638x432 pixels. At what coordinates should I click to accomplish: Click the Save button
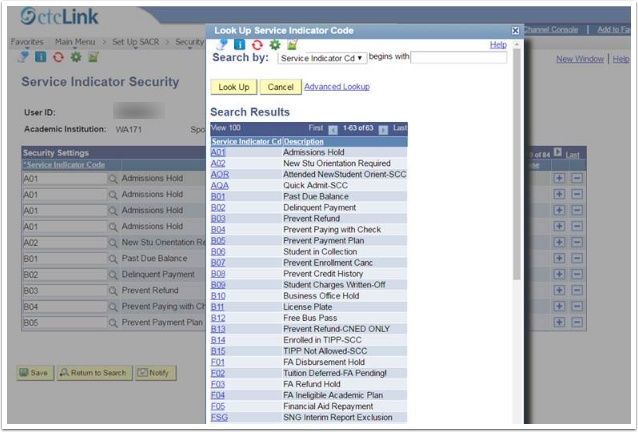click(35, 373)
